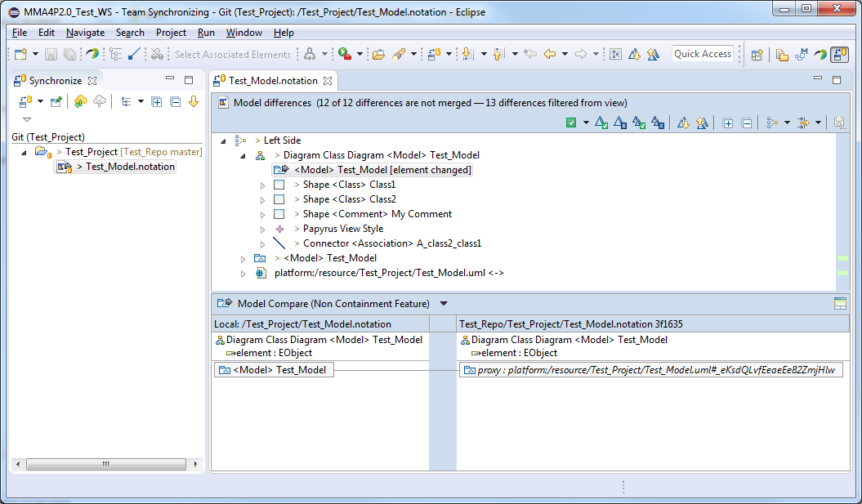Accept all non-conflicting changes in compare toolbar
This screenshot has width=862, height=504.
coord(639,123)
